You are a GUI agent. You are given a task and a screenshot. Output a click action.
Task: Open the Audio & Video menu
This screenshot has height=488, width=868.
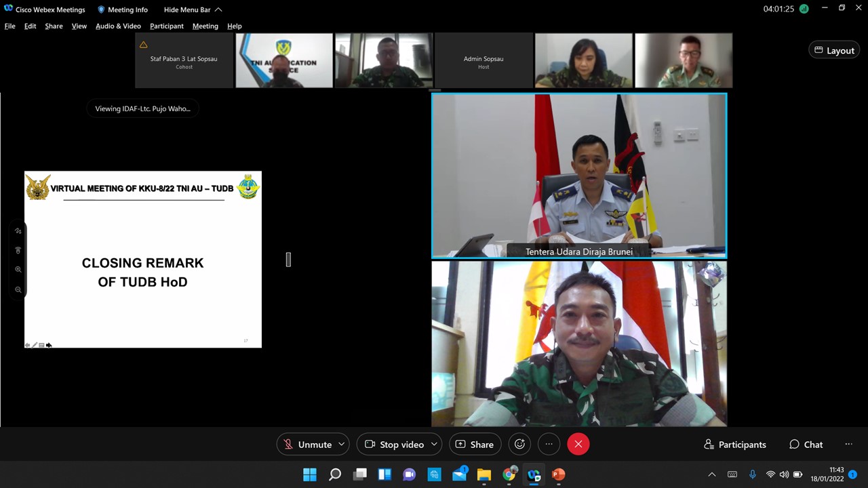coord(118,26)
